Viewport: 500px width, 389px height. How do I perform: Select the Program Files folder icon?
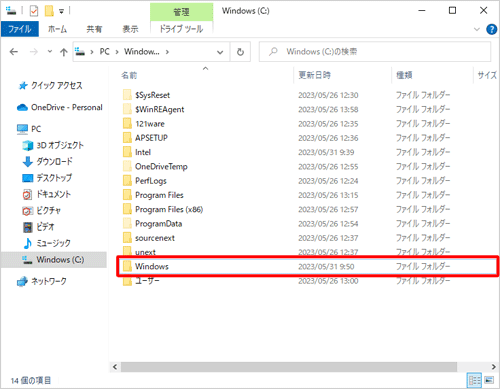[127, 195]
